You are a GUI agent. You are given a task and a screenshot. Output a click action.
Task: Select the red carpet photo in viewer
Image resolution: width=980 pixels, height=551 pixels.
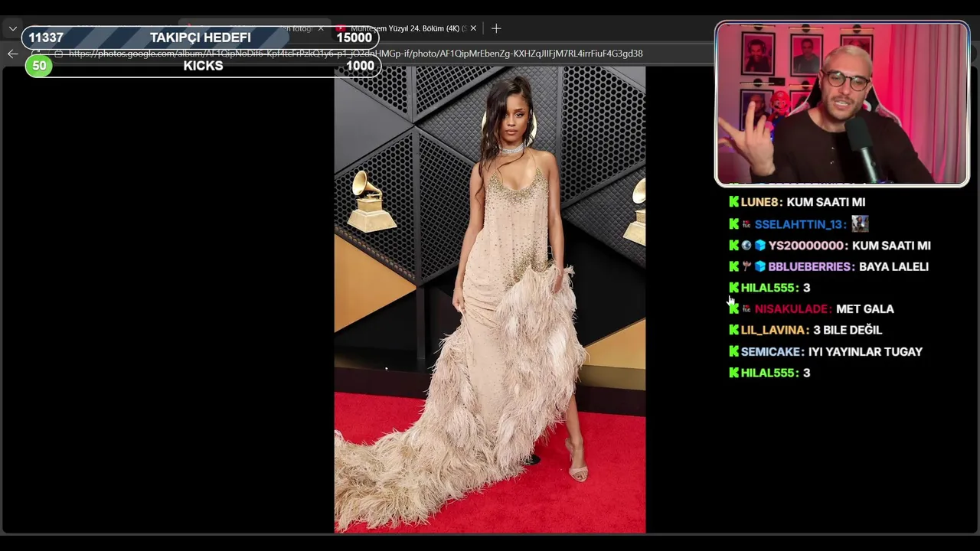pyautogui.click(x=490, y=299)
